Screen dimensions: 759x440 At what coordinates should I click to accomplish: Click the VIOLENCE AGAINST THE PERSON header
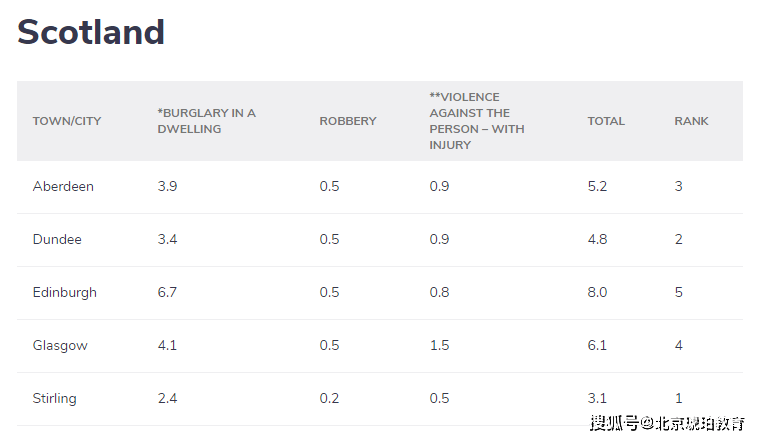pyautogui.click(x=477, y=121)
